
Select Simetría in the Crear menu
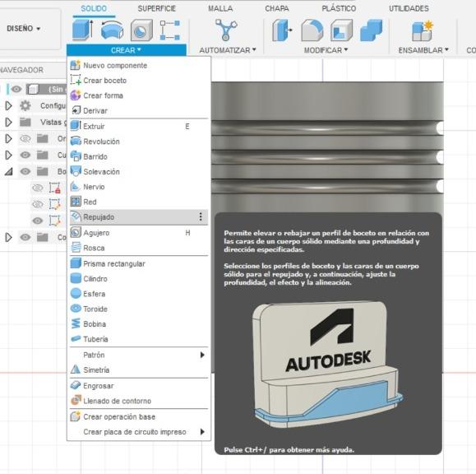click(139, 369)
